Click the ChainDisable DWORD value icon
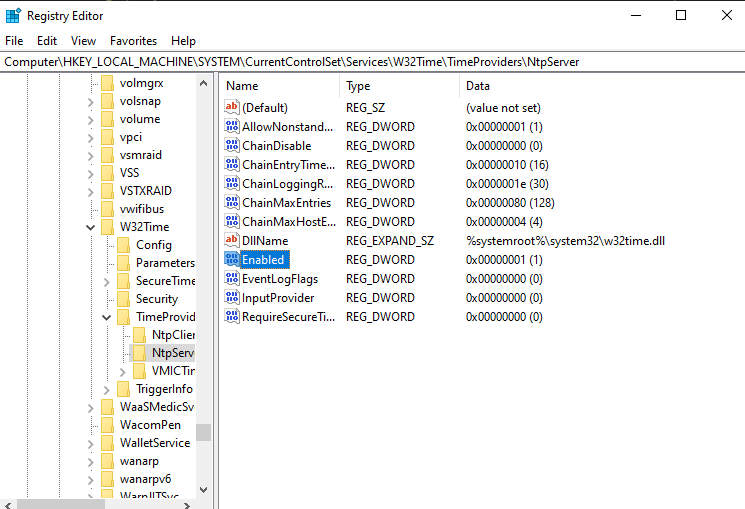The image size is (745, 509). point(232,146)
